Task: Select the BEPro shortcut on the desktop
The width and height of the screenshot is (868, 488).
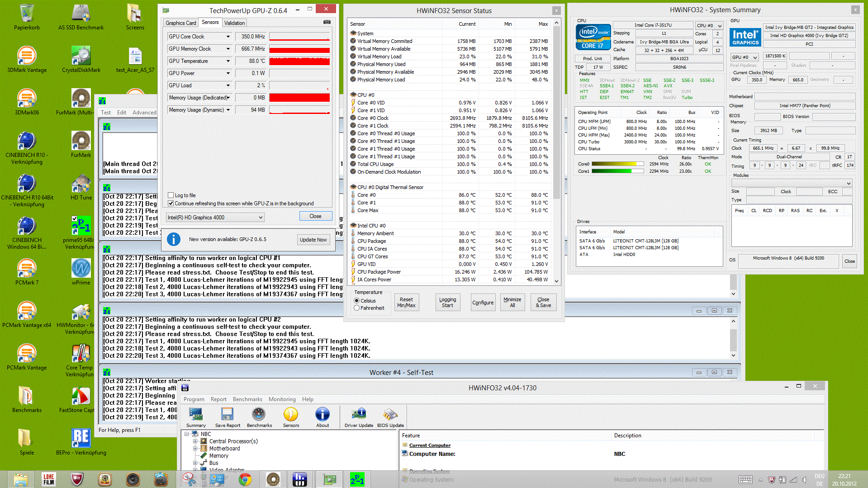Action: tap(81, 442)
